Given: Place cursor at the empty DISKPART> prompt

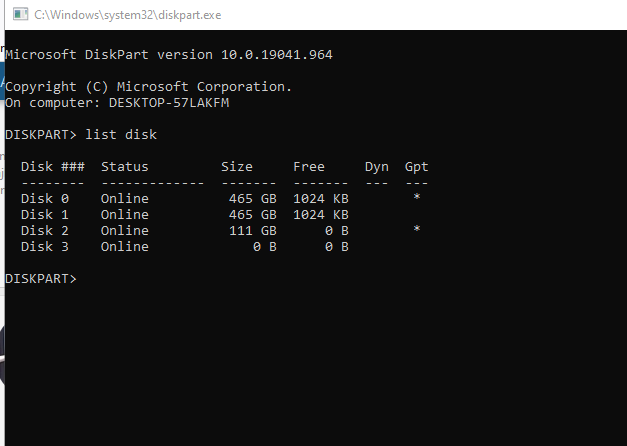Looking at the screenshot, I should tap(81, 278).
